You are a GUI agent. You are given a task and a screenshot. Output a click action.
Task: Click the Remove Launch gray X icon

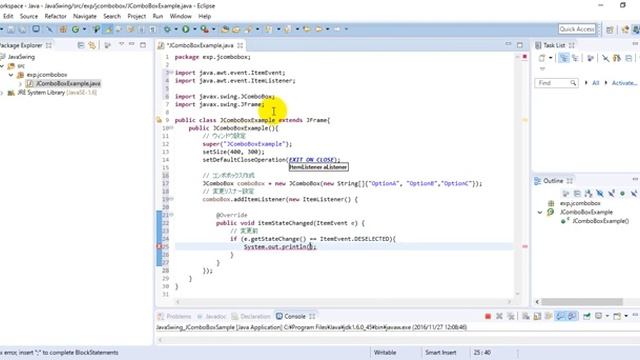pyautogui.click(x=499, y=316)
